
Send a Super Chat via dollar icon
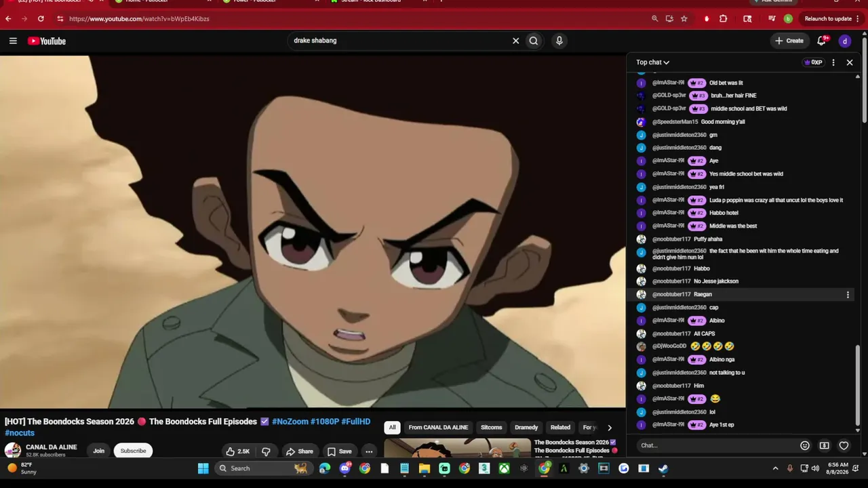click(824, 445)
